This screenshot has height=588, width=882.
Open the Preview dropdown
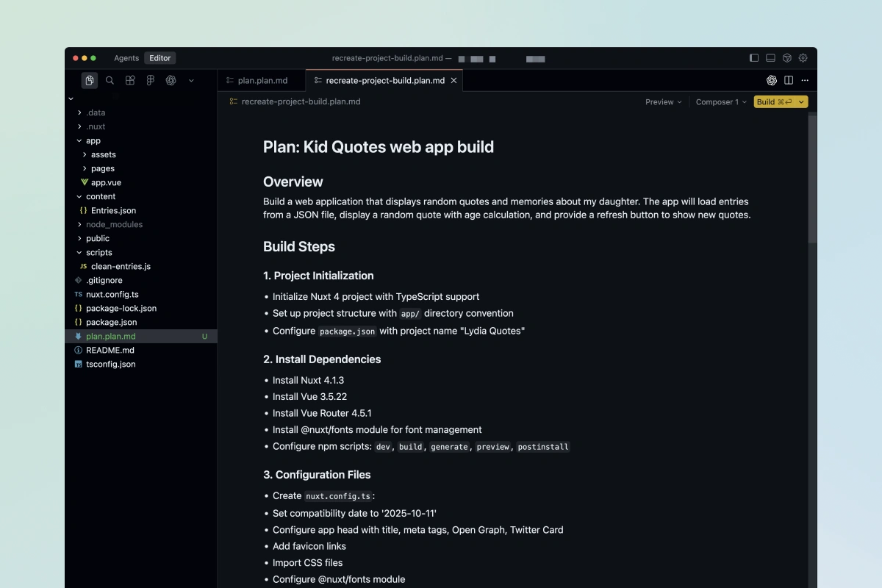662,102
